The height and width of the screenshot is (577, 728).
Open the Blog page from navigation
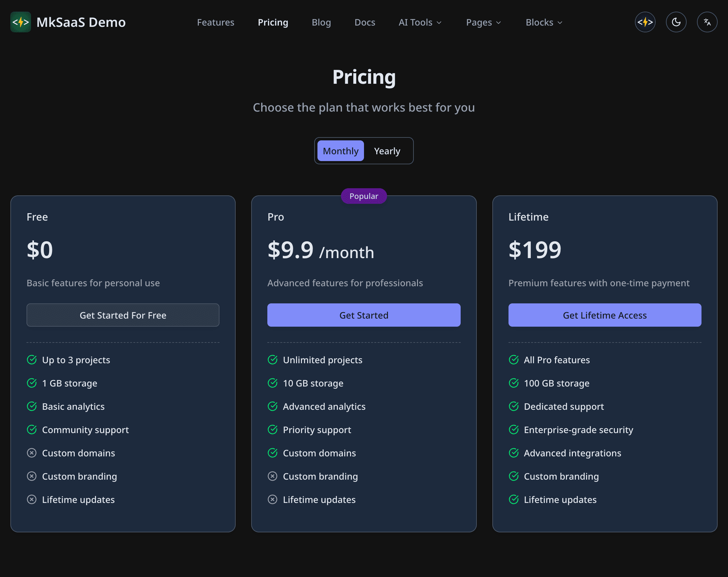321,22
